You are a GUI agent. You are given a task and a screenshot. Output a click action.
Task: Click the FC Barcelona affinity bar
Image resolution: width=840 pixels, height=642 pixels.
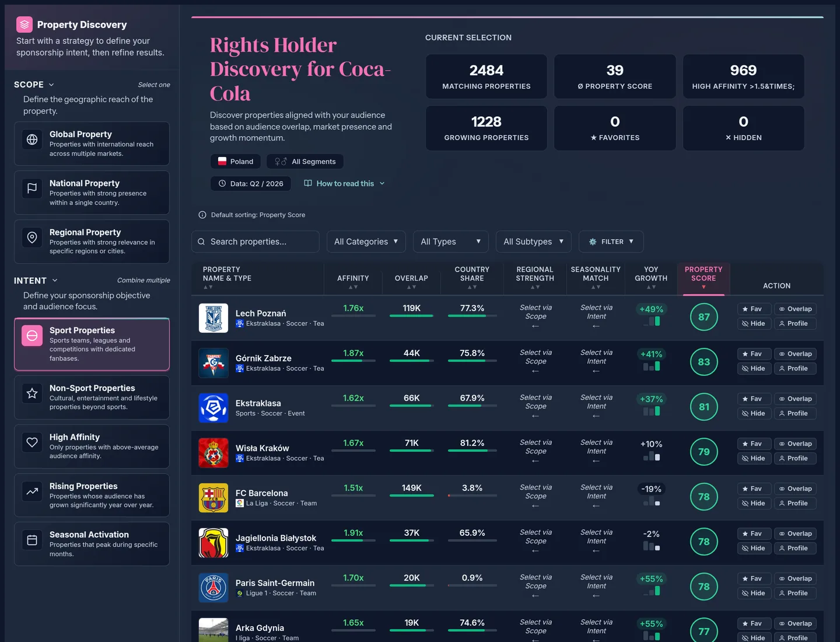(353, 496)
